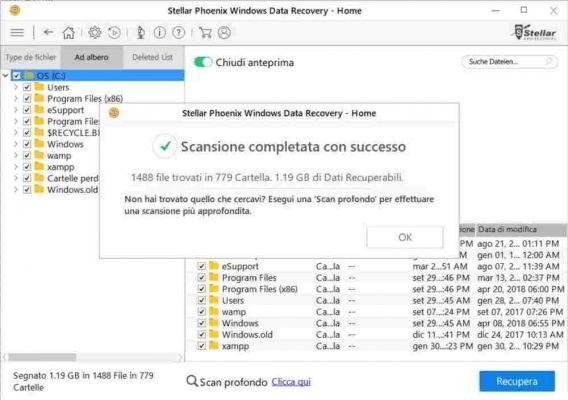Click the search magnifier in the search box
Screen dimensions: 568x400
point(549,62)
